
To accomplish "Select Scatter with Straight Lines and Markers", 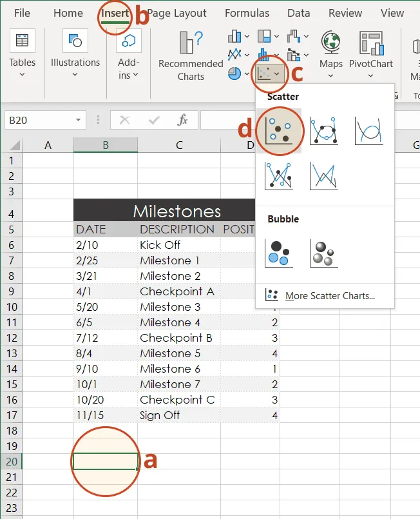I will pyautogui.click(x=279, y=175).
